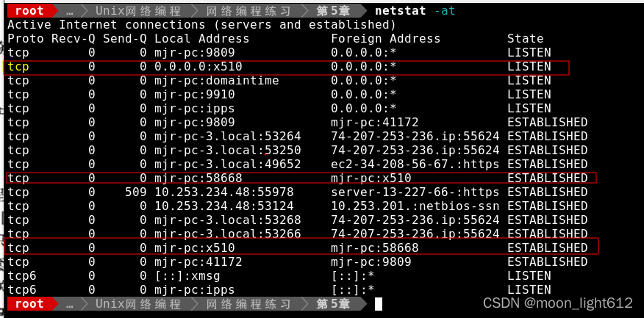
Task: Select local address "10.253.234.48:53124"
Action: click(x=223, y=206)
